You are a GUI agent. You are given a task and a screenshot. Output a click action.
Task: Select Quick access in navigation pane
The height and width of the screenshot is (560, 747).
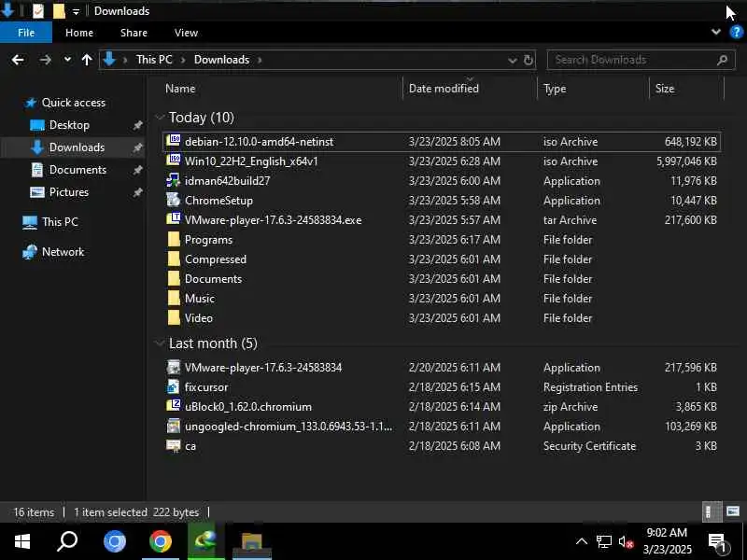(74, 103)
